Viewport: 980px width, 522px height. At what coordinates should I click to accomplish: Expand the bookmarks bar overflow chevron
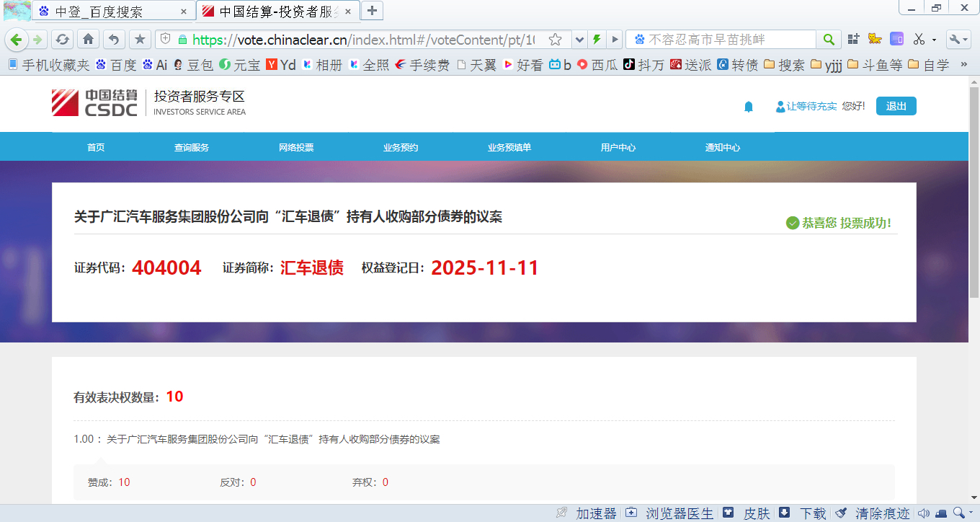pyautogui.click(x=964, y=65)
